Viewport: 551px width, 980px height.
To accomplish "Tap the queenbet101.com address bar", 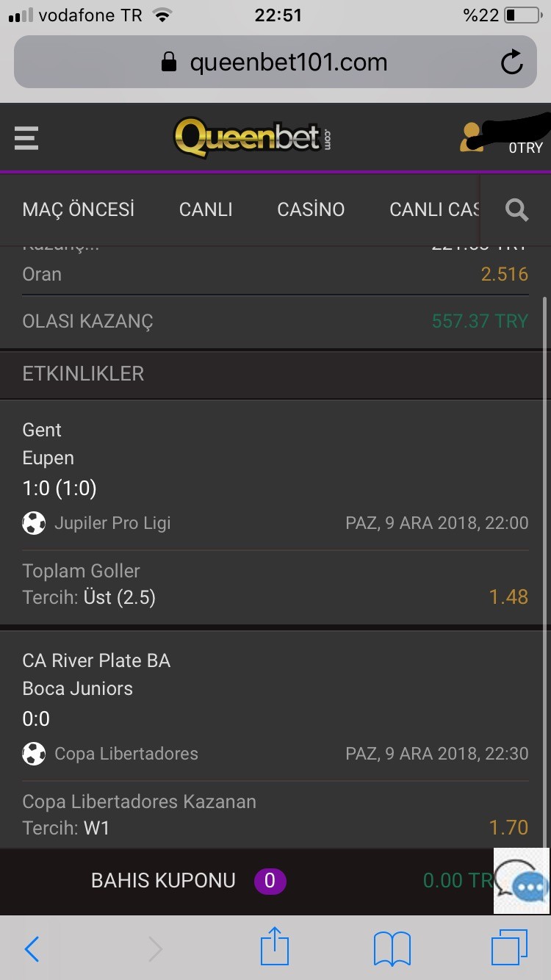I will (x=275, y=62).
